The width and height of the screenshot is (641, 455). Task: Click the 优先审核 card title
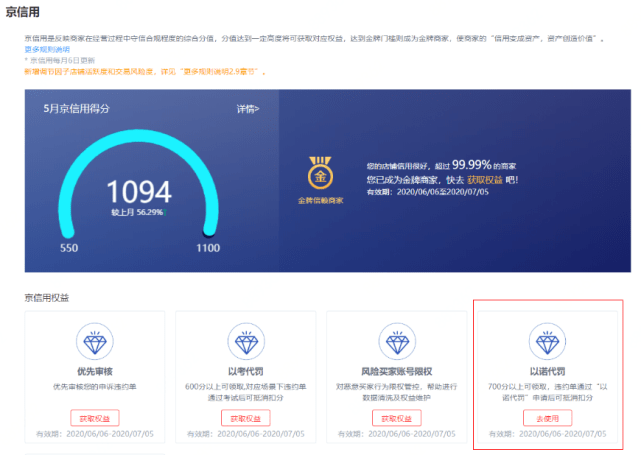point(95,371)
